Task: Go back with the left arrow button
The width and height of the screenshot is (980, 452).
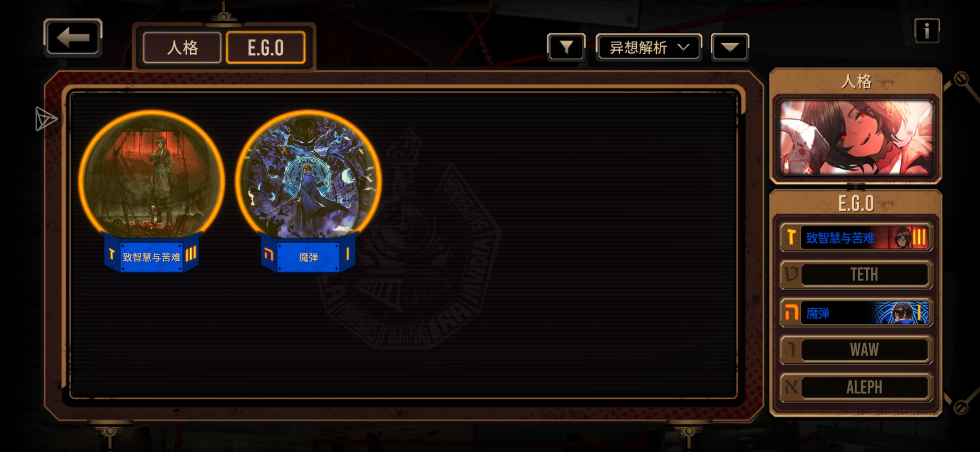Action: point(73,38)
